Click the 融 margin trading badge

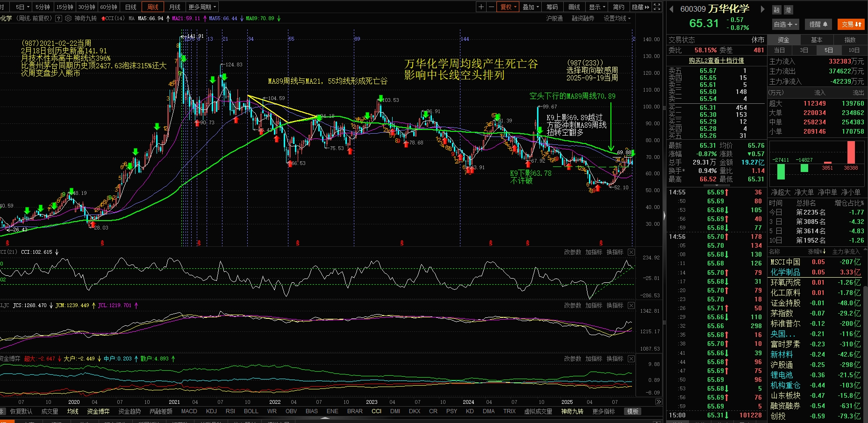tap(776, 10)
